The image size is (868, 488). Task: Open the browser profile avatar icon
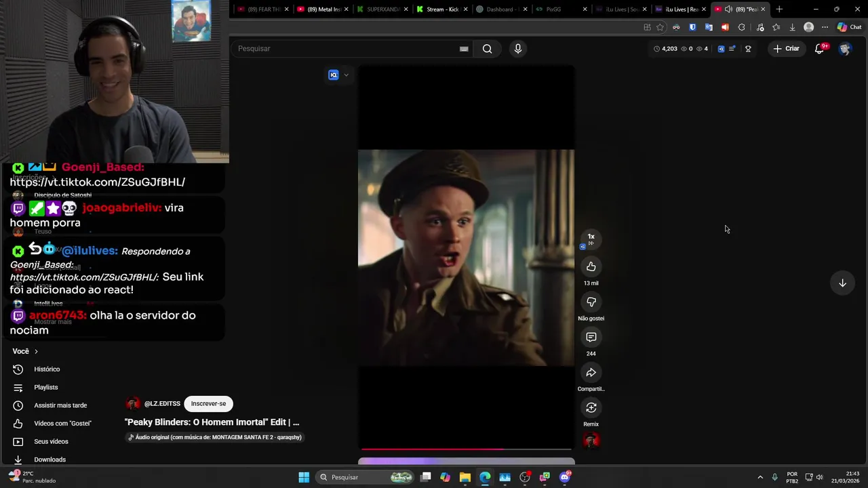(808, 27)
